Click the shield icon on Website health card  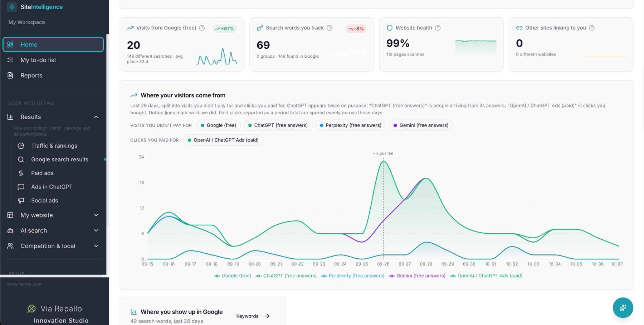click(x=390, y=28)
